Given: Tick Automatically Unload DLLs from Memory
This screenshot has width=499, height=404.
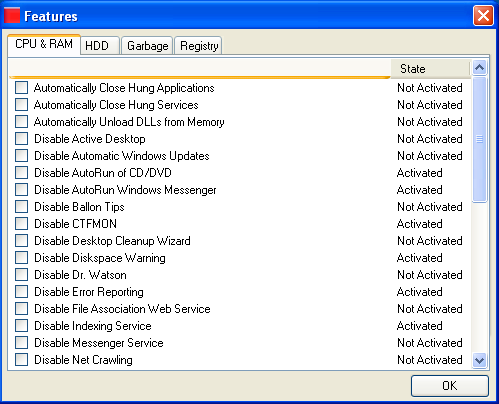Looking at the screenshot, I should (x=21, y=122).
